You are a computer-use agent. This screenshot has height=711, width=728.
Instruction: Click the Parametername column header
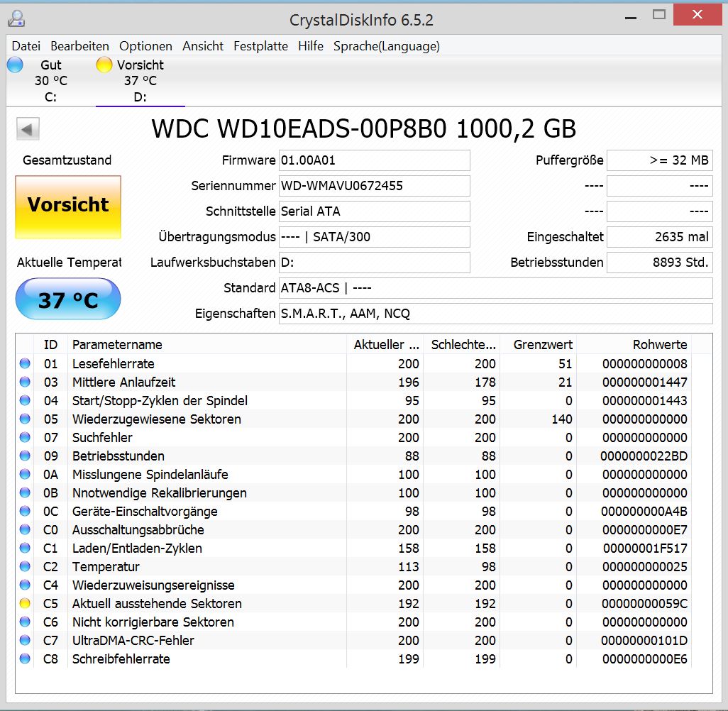207,345
